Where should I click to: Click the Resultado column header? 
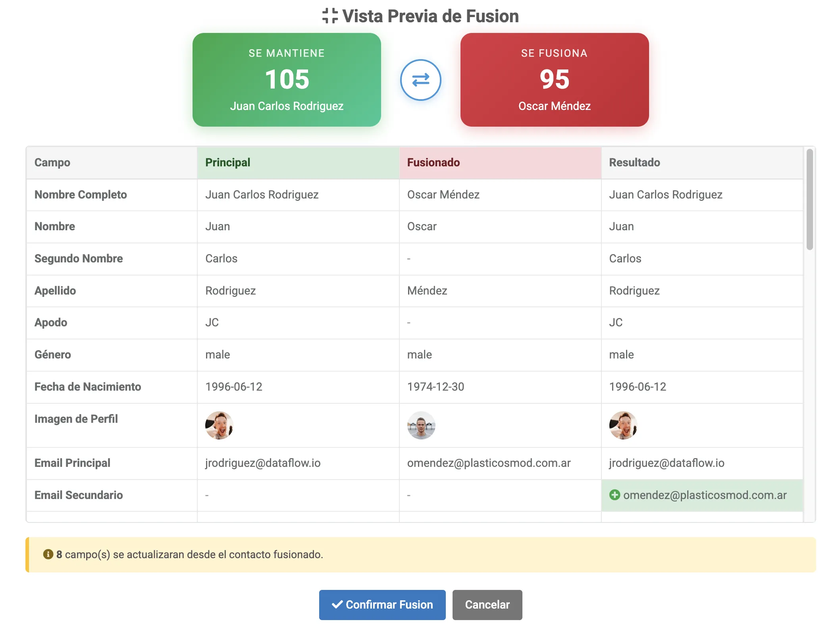pos(702,163)
